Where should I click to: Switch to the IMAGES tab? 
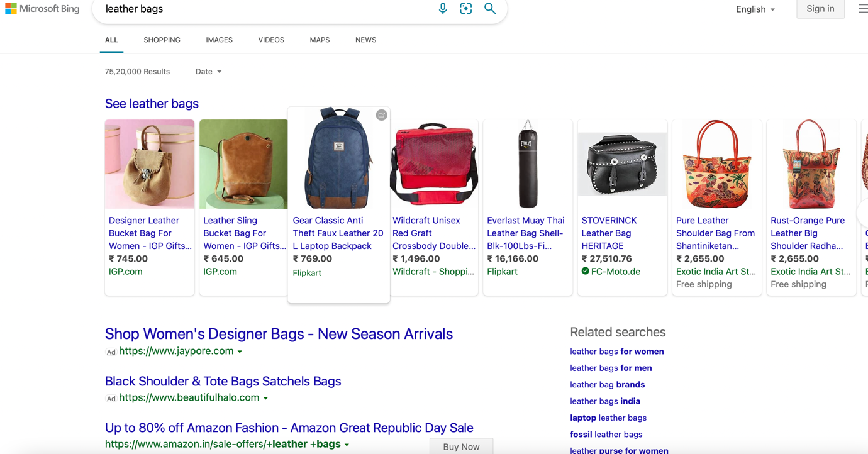[219, 40]
